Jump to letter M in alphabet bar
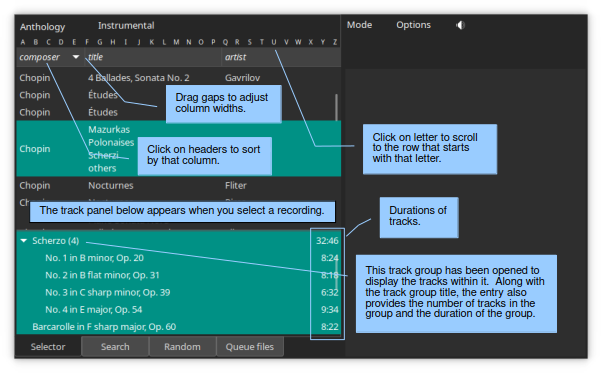The height and width of the screenshot is (373, 601). [x=176, y=42]
